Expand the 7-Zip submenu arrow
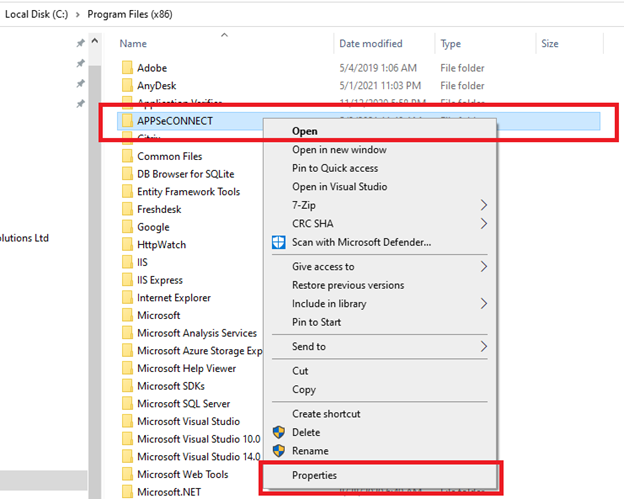The image size is (624, 499). pyautogui.click(x=484, y=205)
